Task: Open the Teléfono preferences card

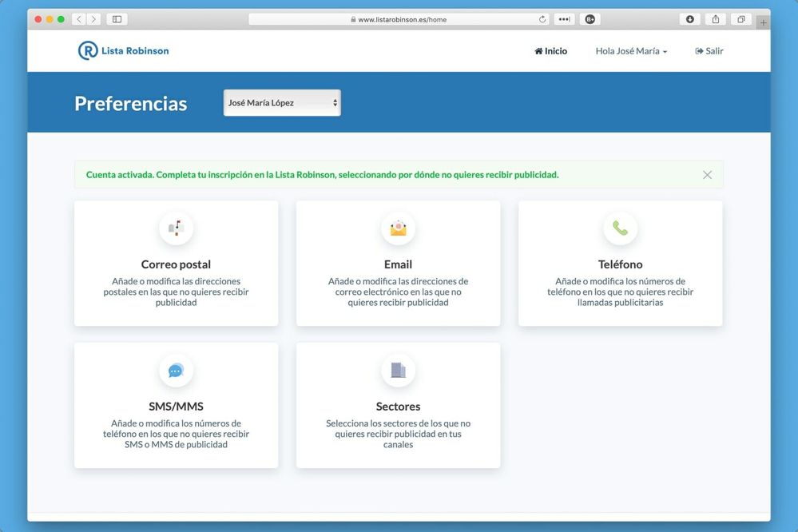Action: coord(621,264)
